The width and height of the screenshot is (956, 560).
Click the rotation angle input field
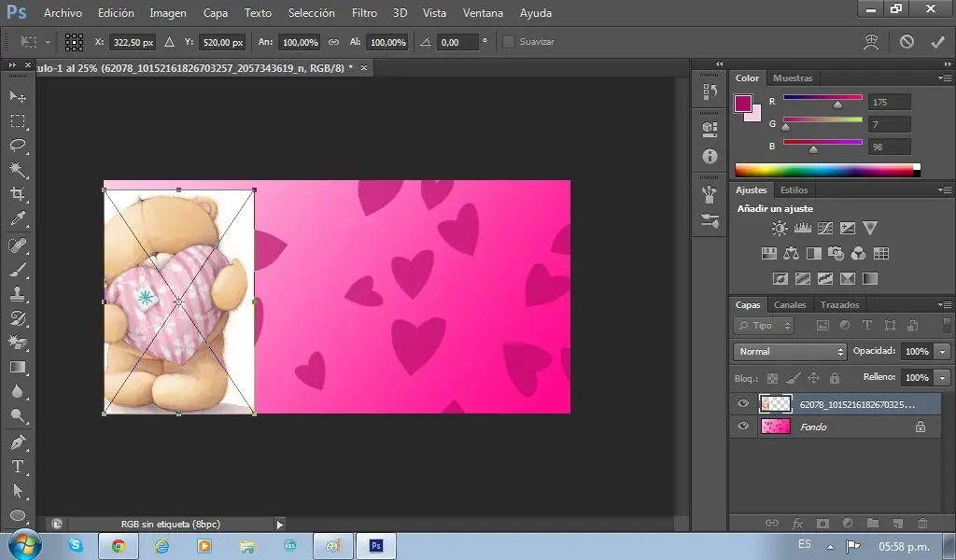[x=457, y=42]
